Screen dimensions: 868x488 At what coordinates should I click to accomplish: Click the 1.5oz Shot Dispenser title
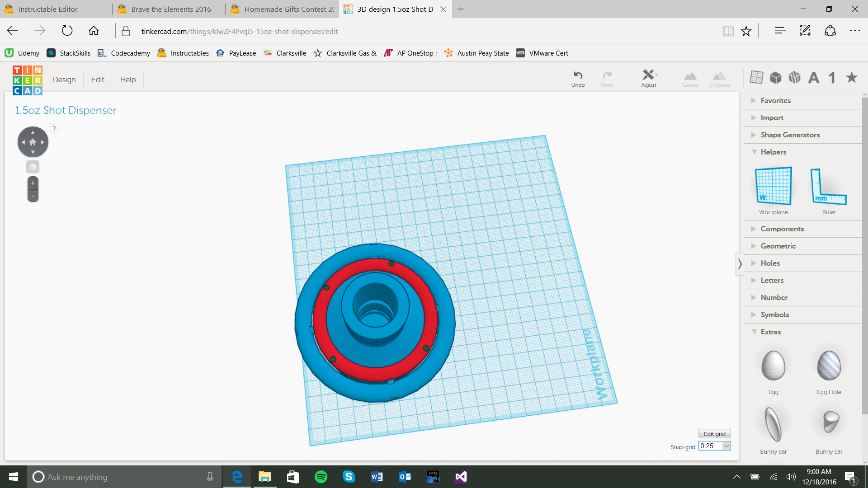coord(66,110)
